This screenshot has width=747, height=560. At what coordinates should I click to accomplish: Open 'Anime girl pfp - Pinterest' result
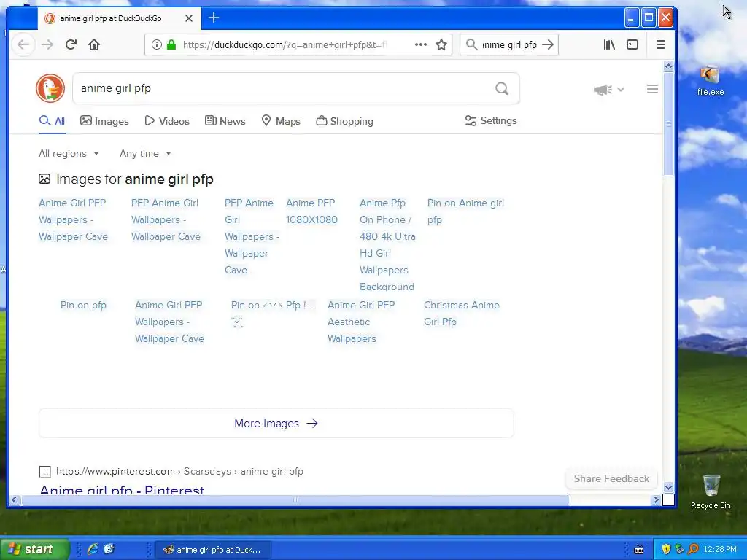pyautogui.click(x=122, y=489)
